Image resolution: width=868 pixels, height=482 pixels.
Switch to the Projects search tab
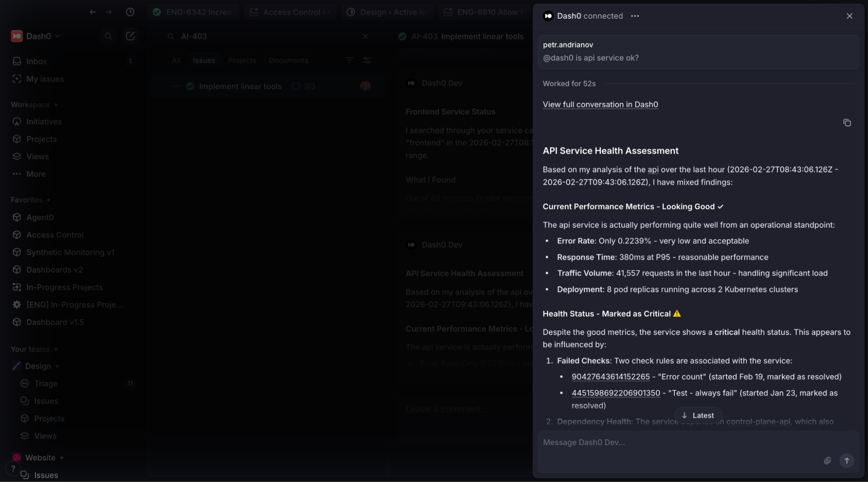point(242,60)
